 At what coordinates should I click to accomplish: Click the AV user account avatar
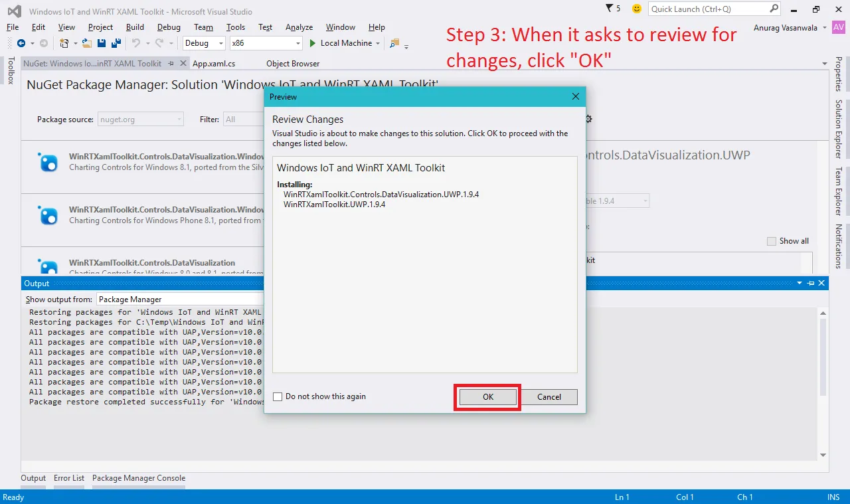(838, 27)
